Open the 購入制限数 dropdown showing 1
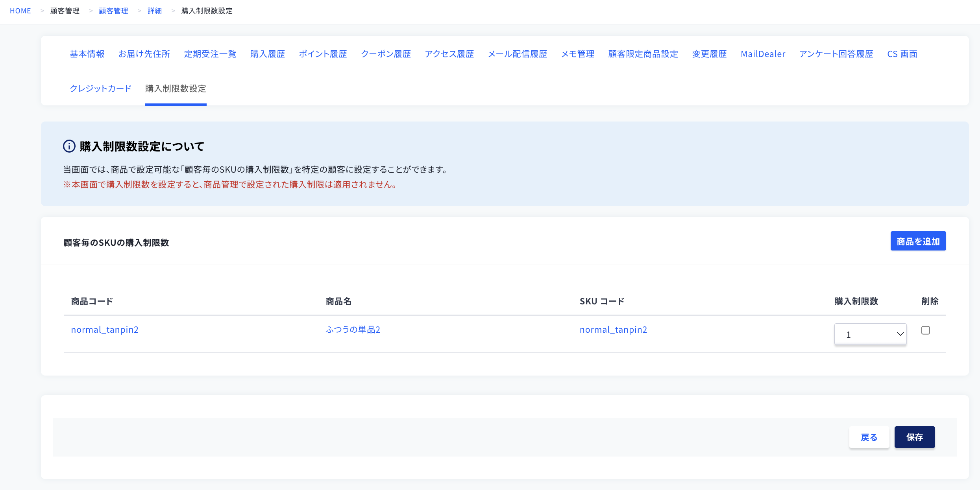The image size is (980, 490). click(870, 334)
